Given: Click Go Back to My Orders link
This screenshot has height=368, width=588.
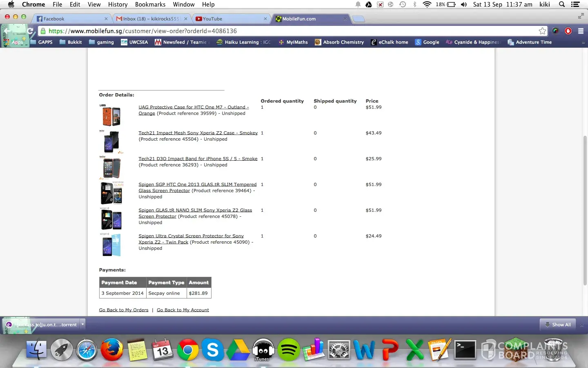Looking at the screenshot, I should pos(123,310).
